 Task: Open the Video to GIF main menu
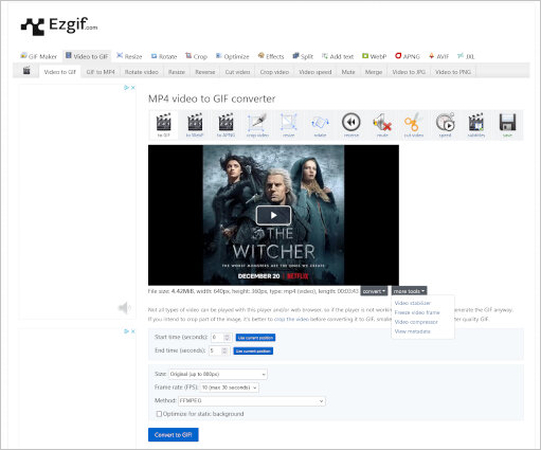87,56
